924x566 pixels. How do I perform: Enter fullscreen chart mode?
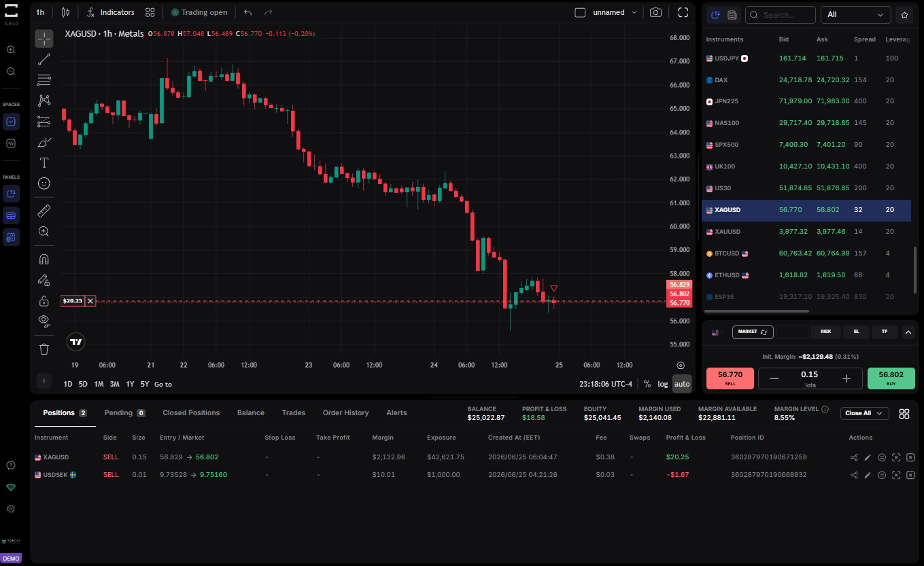point(683,12)
